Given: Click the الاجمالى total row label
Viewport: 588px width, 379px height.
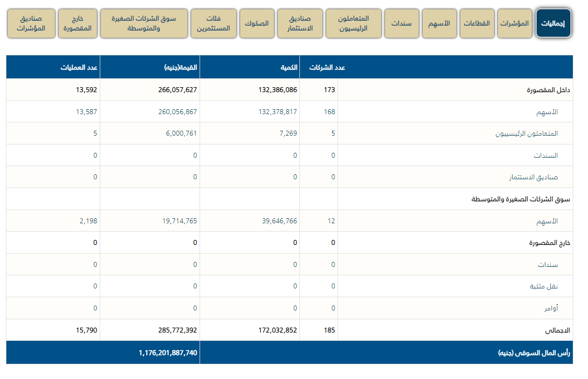Looking at the screenshot, I should pyautogui.click(x=557, y=331).
